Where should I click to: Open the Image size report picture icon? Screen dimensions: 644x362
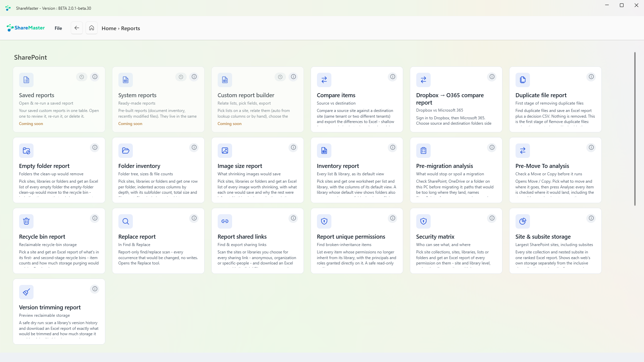click(225, 150)
